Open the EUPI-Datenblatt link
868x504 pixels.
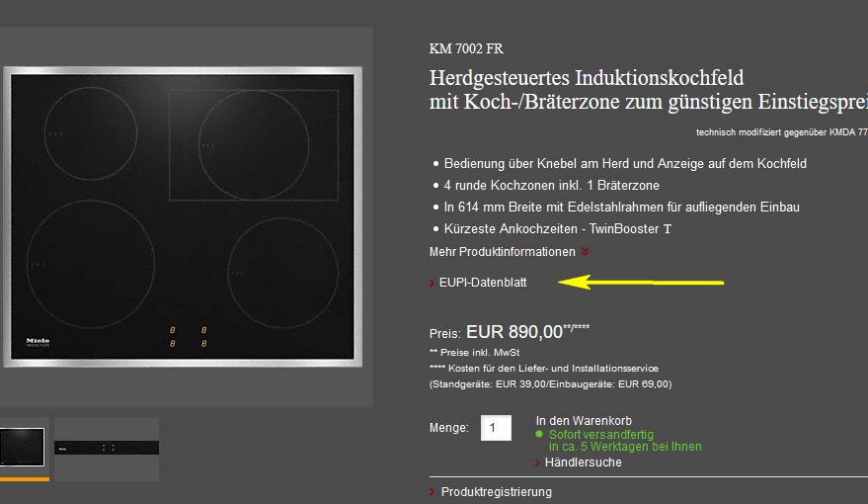[483, 283]
